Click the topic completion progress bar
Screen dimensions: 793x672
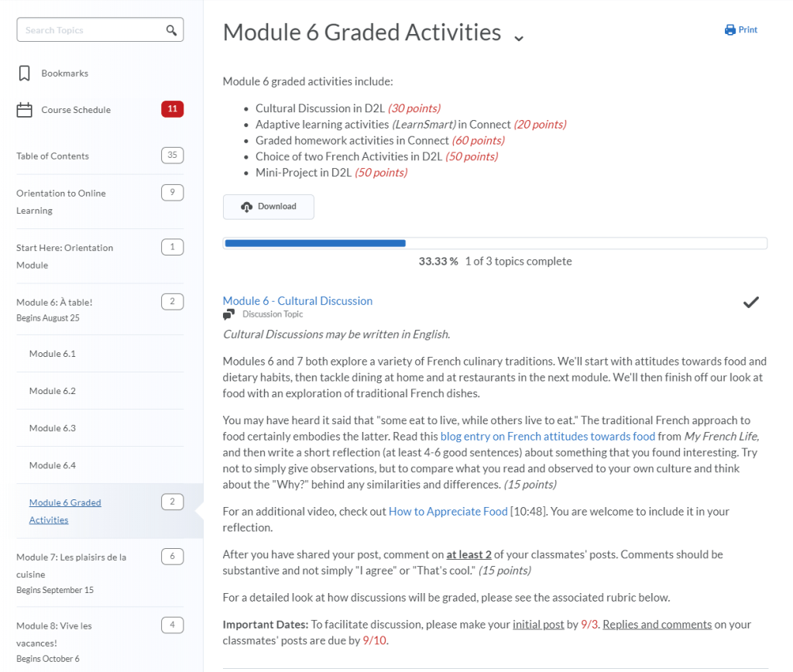[x=495, y=243]
